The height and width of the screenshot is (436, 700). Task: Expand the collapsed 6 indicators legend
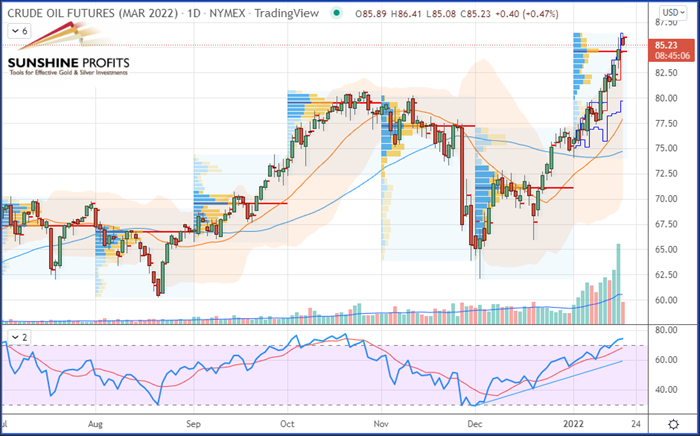coord(19,31)
